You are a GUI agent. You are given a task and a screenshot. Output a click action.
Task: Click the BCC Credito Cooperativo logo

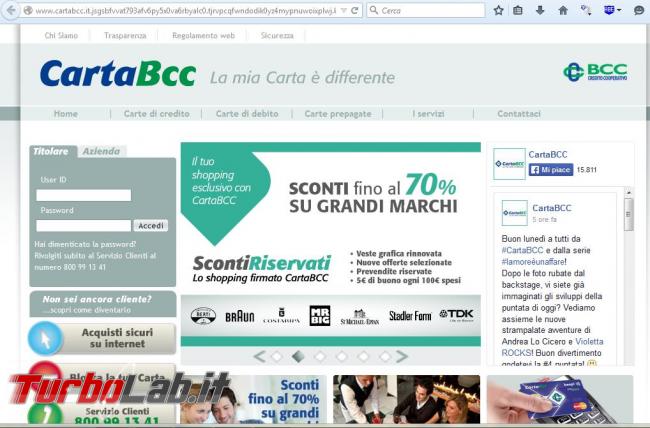coord(595,72)
